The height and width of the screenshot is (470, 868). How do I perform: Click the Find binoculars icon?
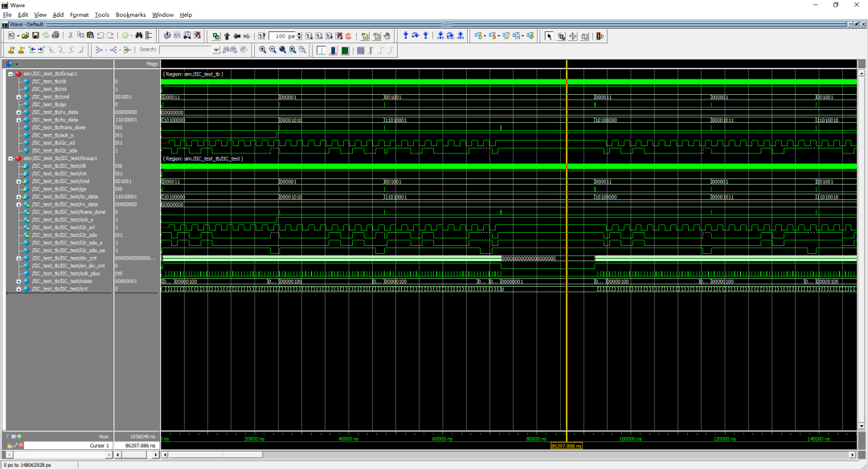coord(139,36)
